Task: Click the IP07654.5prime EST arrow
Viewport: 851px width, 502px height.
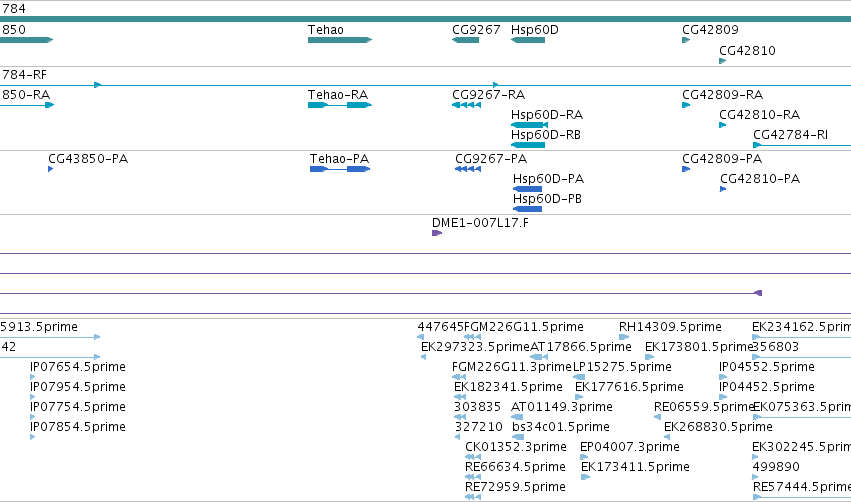Action: tap(33, 377)
